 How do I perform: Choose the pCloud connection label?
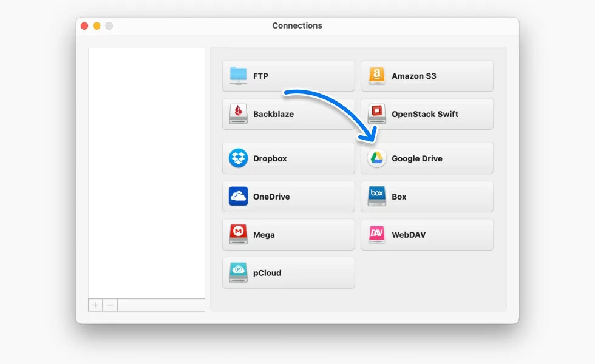(267, 274)
